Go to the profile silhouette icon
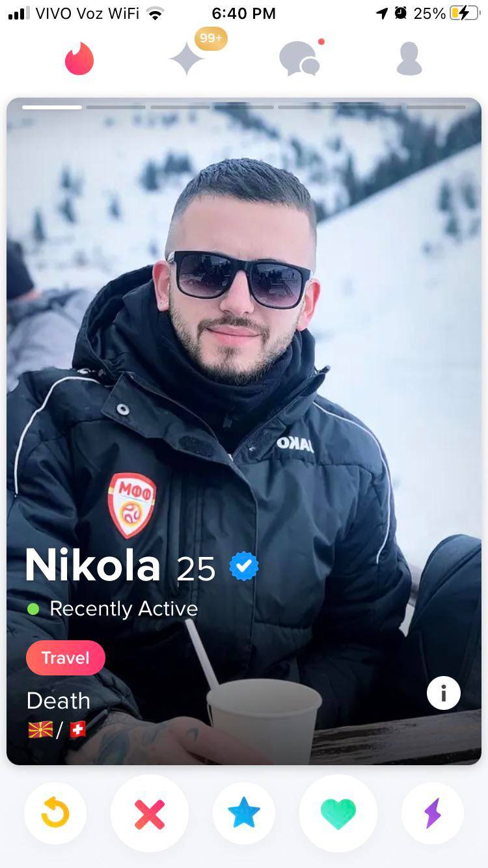This screenshot has height=868, width=488. pos(409,59)
